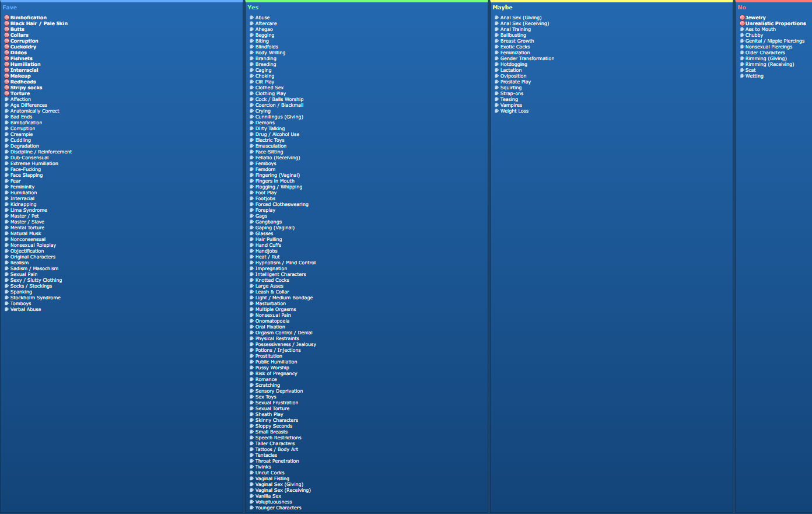The width and height of the screenshot is (812, 514).
Task: Click the red icon beside Unrealistic Proportions
Action: tap(742, 23)
